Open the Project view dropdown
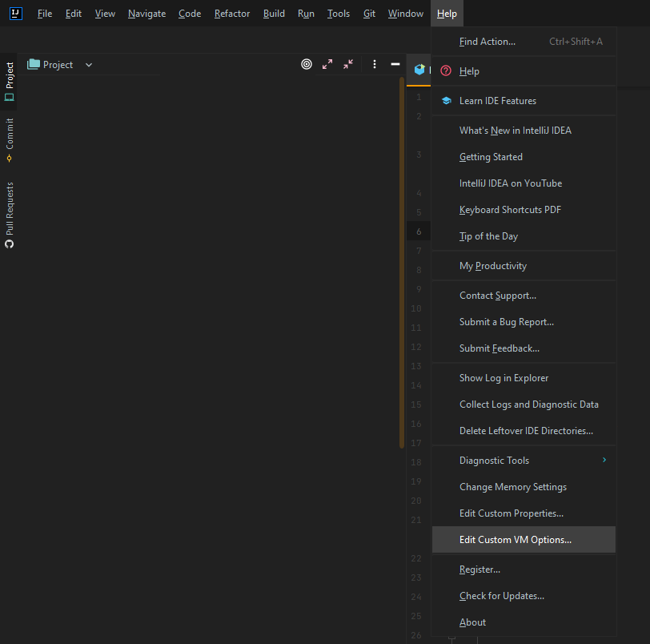The image size is (650, 644). click(x=88, y=64)
